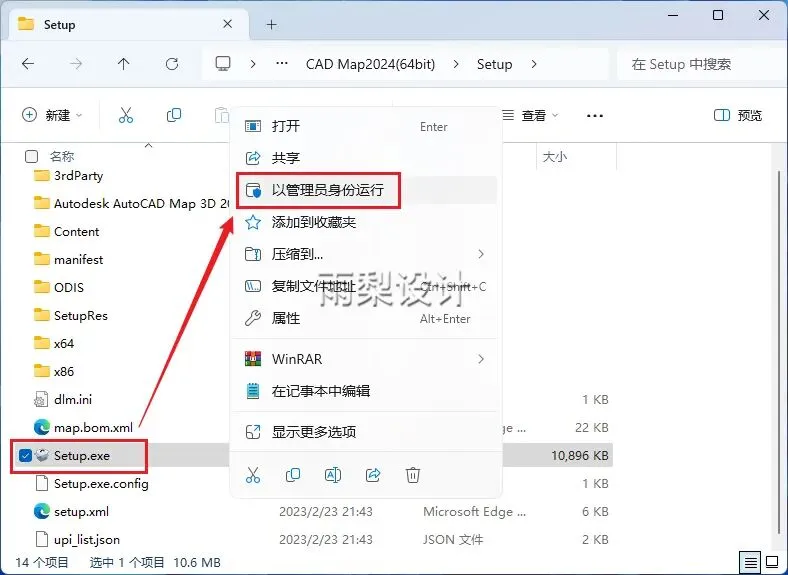788x575 pixels.
Task: Click the Forward navigation arrow
Action: (x=76, y=64)
